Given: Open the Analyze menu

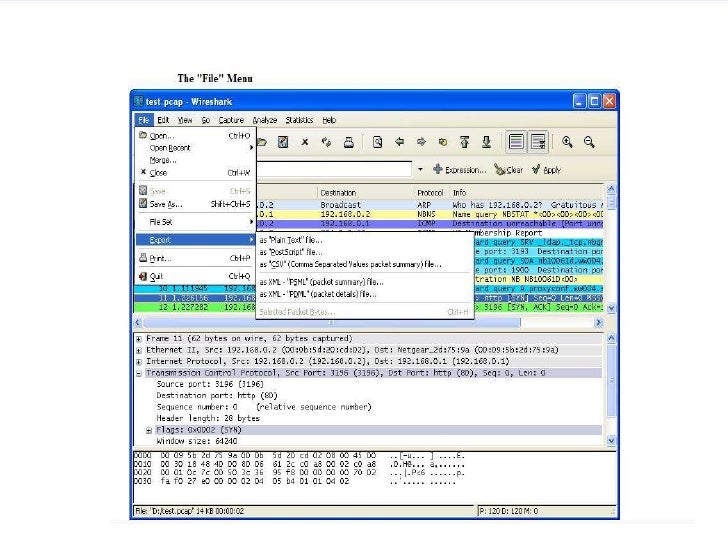Looking at the screenshot, I should 265,120.
